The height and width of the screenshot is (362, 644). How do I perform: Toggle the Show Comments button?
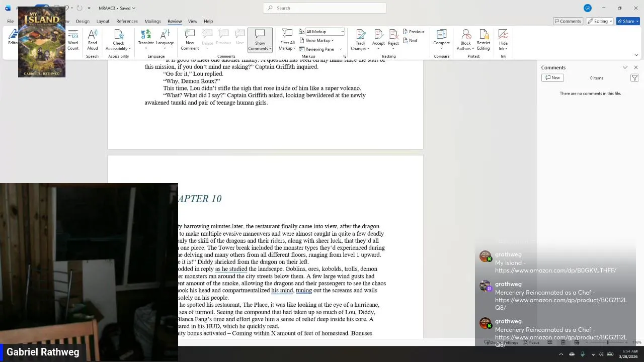(x=260, y=40)
